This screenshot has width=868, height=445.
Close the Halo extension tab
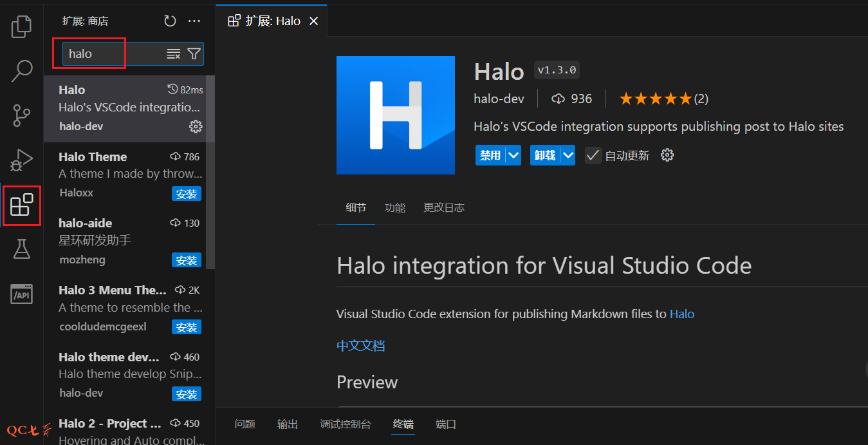pyautogui.click(x=313, y=21)
